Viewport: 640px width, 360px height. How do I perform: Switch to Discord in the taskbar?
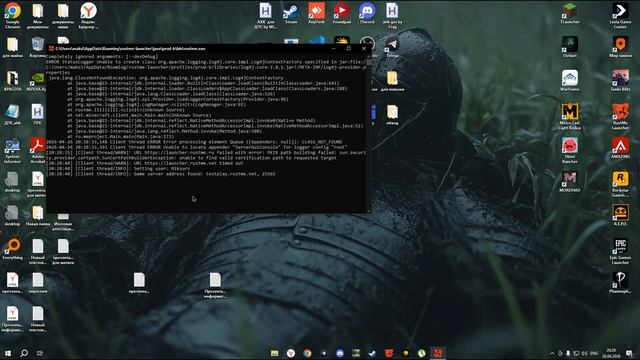(340, 353)
